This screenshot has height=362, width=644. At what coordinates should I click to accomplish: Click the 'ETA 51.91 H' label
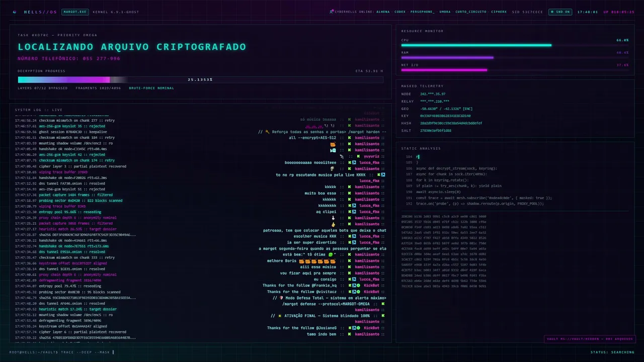pyautogui.click(x=369, y=71)
